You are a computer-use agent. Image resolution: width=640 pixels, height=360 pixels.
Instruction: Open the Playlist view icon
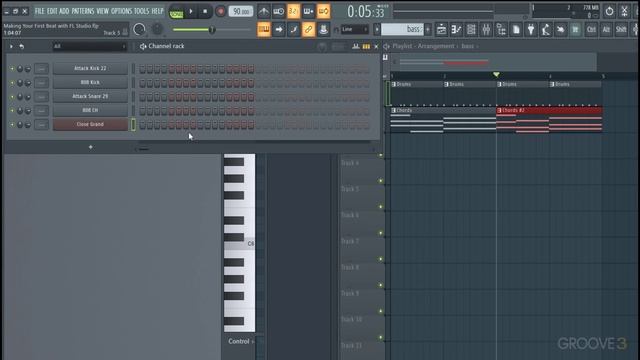[441, 29]
